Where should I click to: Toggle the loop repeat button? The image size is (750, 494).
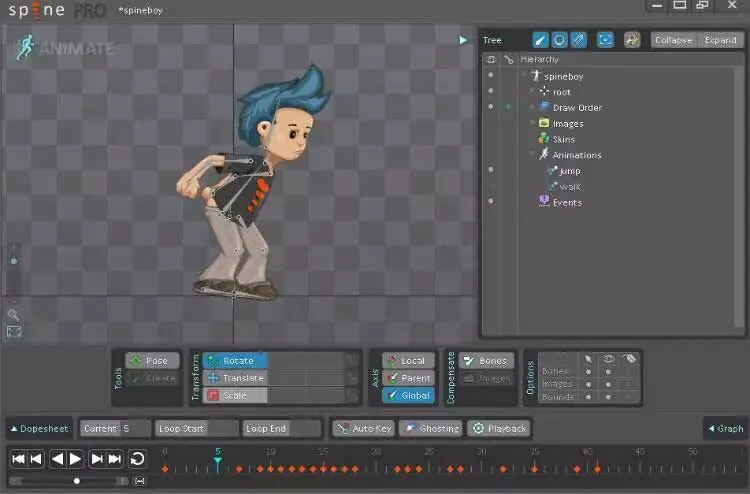[x=137, y=459]
